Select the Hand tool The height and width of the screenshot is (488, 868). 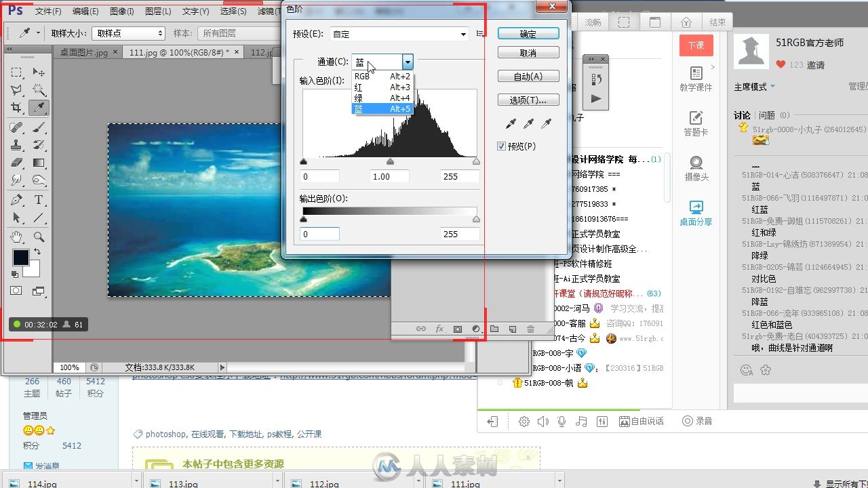click(x=17, y=237)
